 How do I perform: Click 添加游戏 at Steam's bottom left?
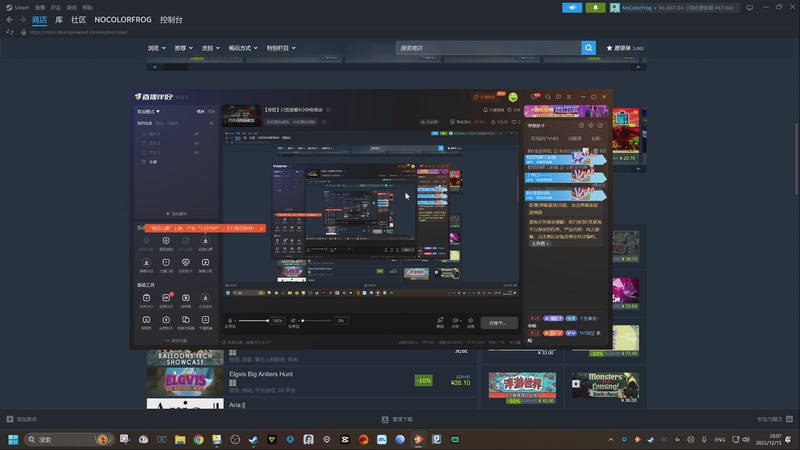pos(21,419)
